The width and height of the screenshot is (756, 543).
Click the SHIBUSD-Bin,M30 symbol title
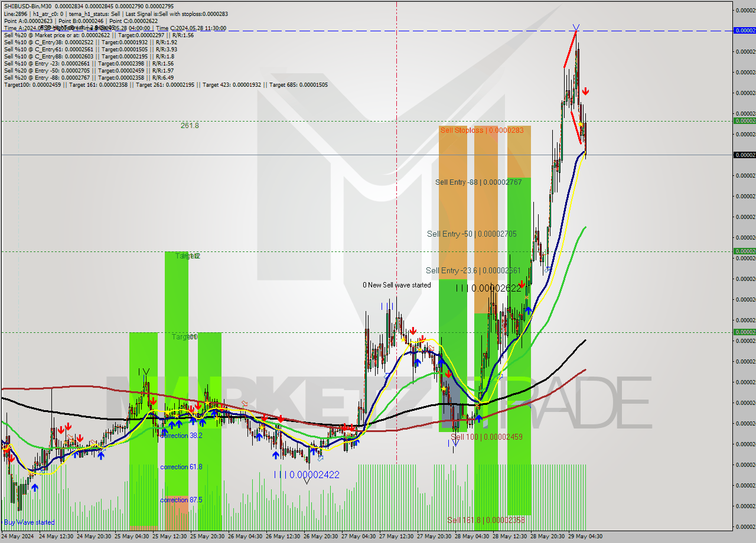(x=28, y=6)
